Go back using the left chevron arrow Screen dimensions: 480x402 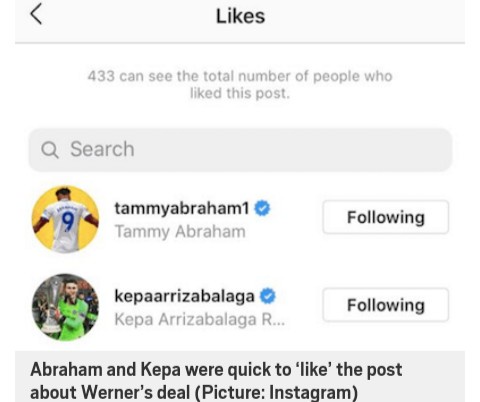[36, 14]
